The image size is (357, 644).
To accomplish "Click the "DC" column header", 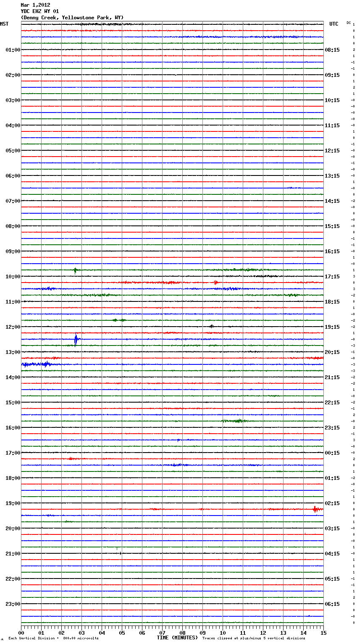I will 349,23.
